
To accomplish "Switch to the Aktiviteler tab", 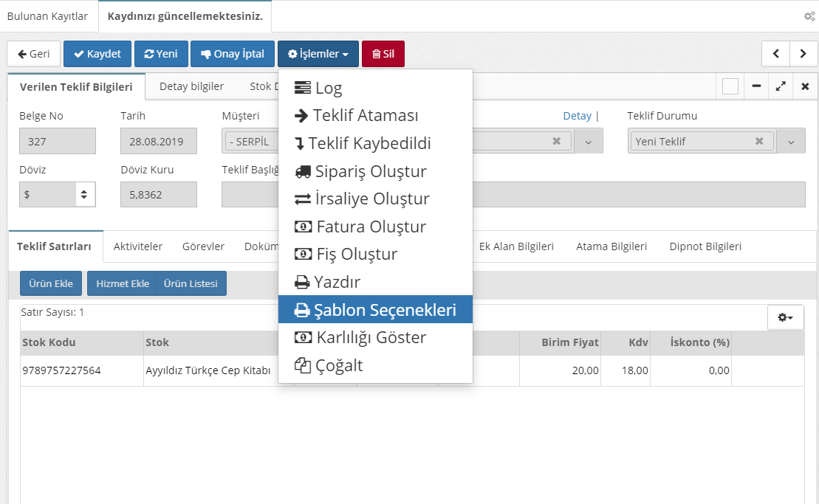I will [x=137, y=246].
